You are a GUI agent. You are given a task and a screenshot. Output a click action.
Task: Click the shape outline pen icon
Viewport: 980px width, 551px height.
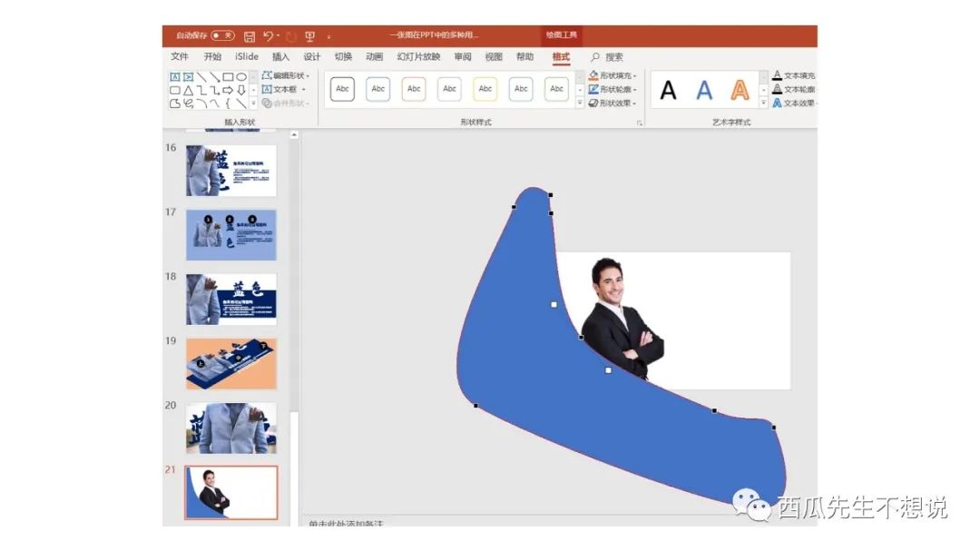point(593,90)
